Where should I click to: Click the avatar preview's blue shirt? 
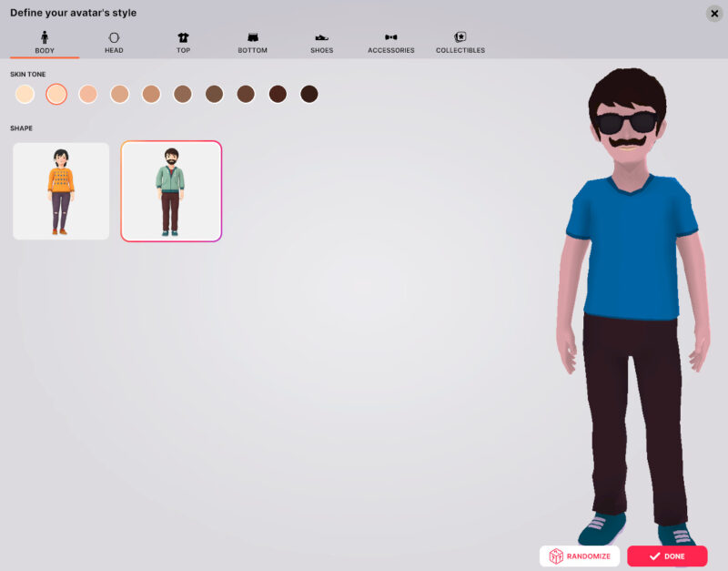[632, 246]
